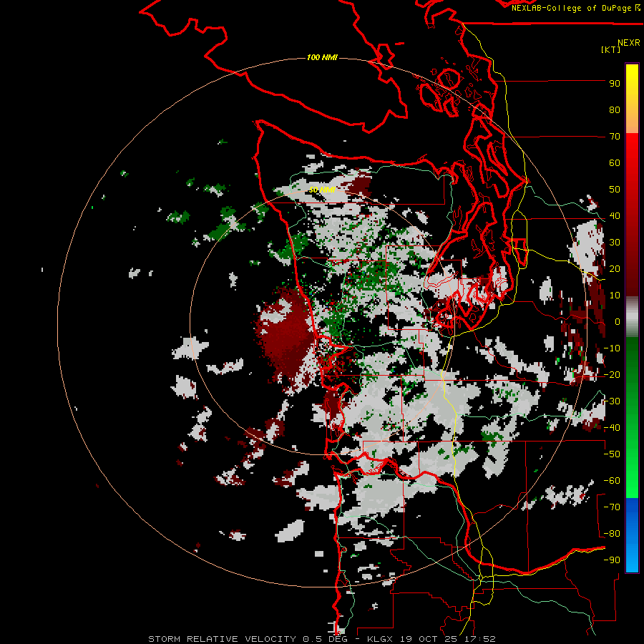Click the "17:52" timestamp in caption

481,639
